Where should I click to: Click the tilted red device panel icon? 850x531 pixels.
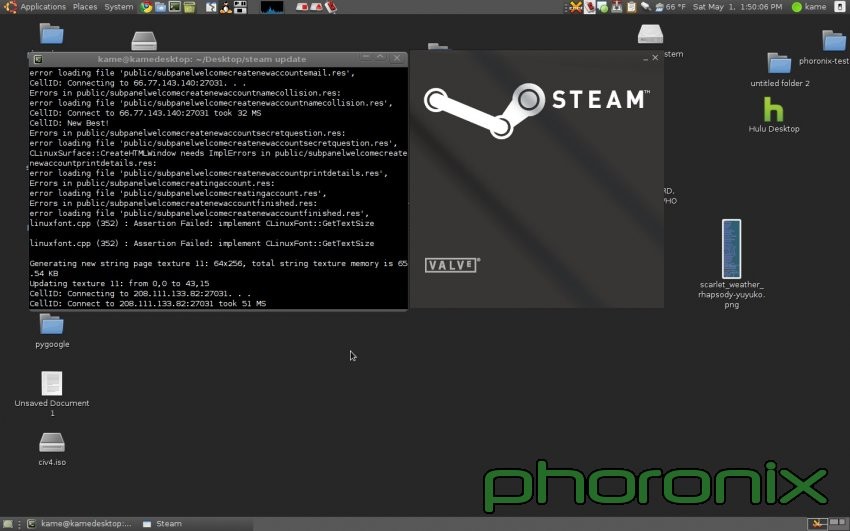point(330,7)
